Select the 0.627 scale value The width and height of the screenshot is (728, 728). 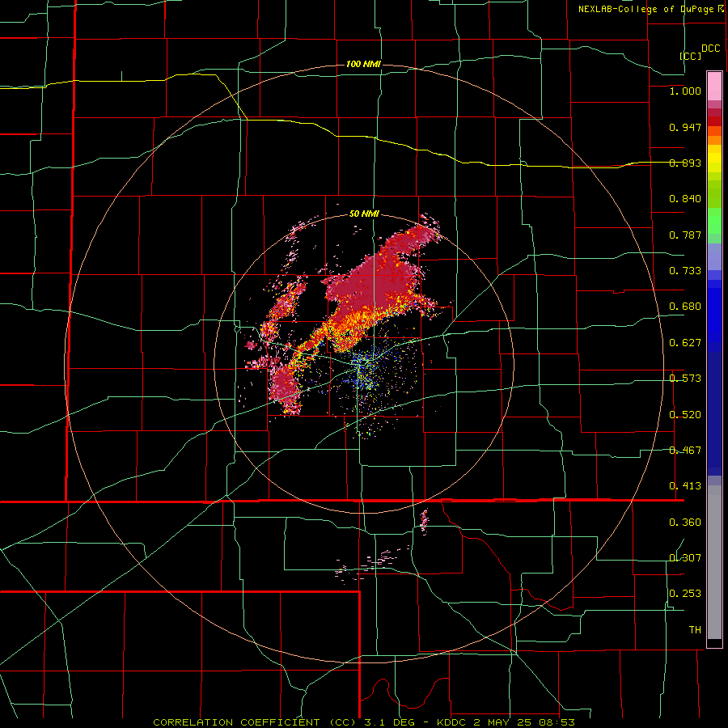(x=685, y=343)
